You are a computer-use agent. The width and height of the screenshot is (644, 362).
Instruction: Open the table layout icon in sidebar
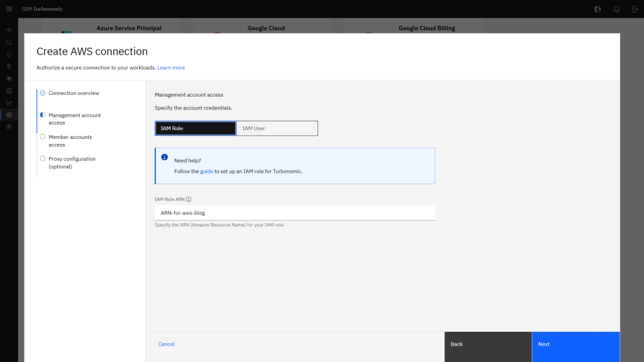(x=9, y=90)
